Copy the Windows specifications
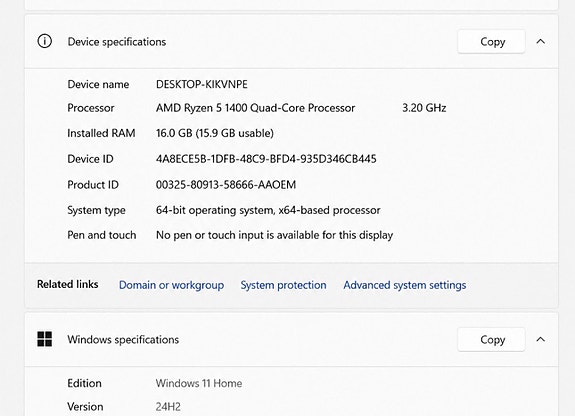The height and width of the screenshot is (416, 575). tap(491, 339)
